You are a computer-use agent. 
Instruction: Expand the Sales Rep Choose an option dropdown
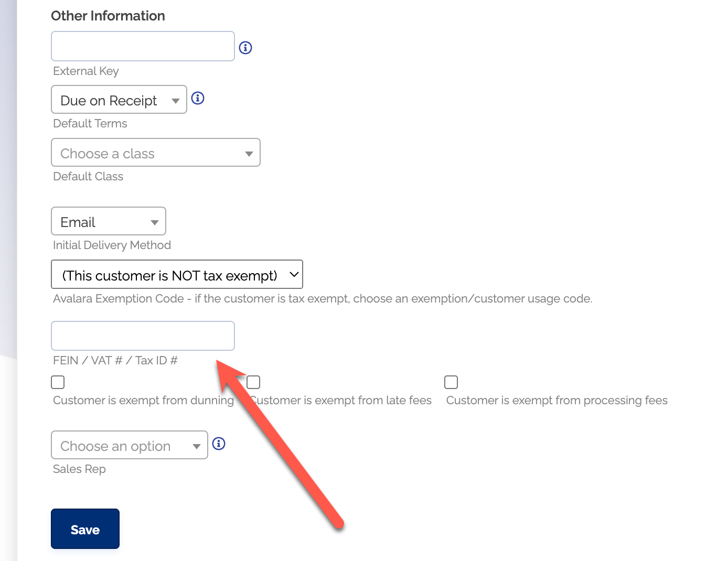click(x=130, y=445)
